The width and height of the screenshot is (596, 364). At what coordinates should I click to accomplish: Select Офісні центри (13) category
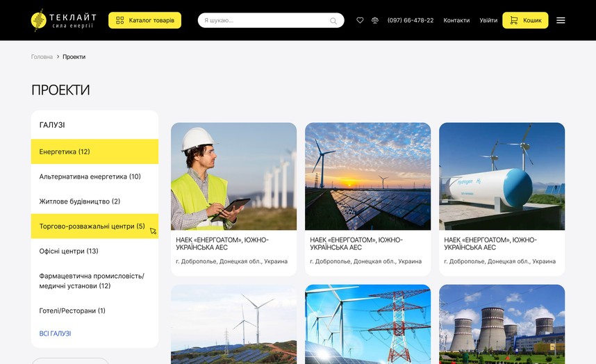click(94, 251)
